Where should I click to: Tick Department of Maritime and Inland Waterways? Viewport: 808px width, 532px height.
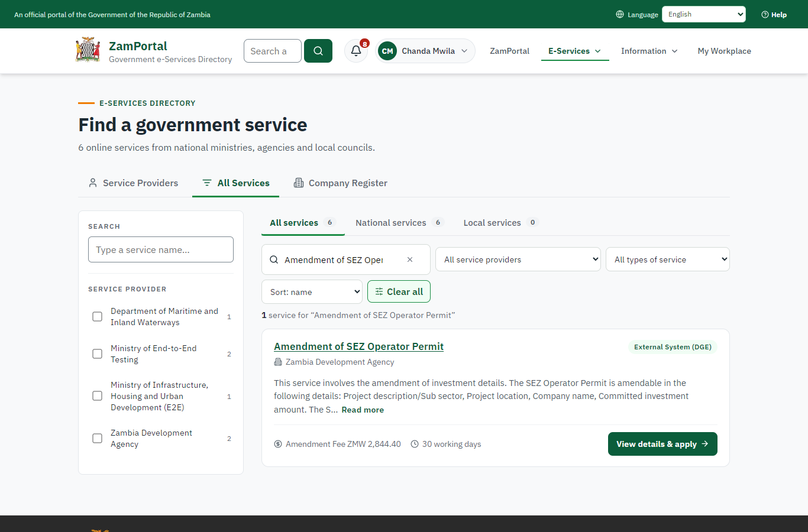(98, 317)
